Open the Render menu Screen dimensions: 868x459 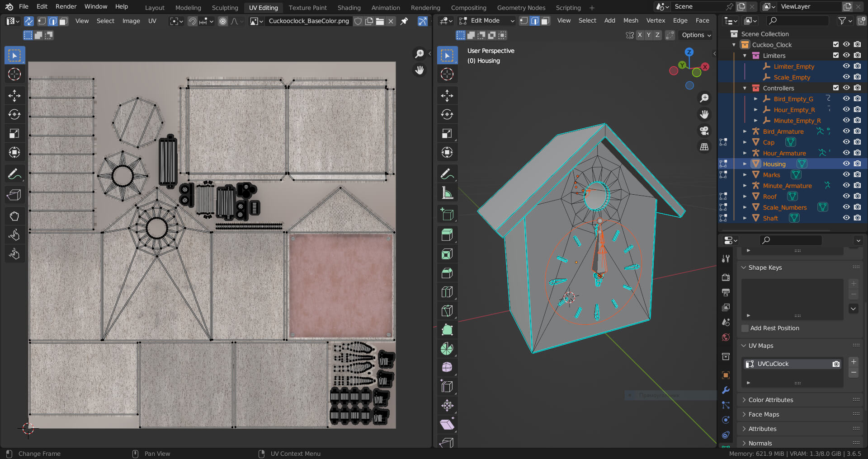coord(66,7)
